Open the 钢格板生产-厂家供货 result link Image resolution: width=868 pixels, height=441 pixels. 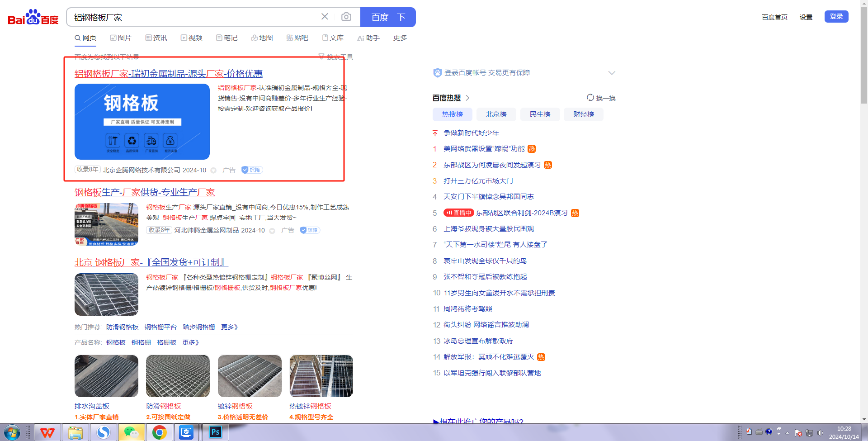tap(145, 192)
